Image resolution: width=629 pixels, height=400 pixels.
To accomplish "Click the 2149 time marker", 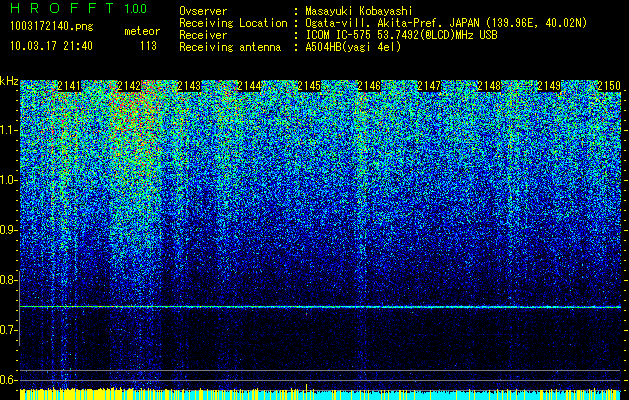I will click(x=549, y=86).
